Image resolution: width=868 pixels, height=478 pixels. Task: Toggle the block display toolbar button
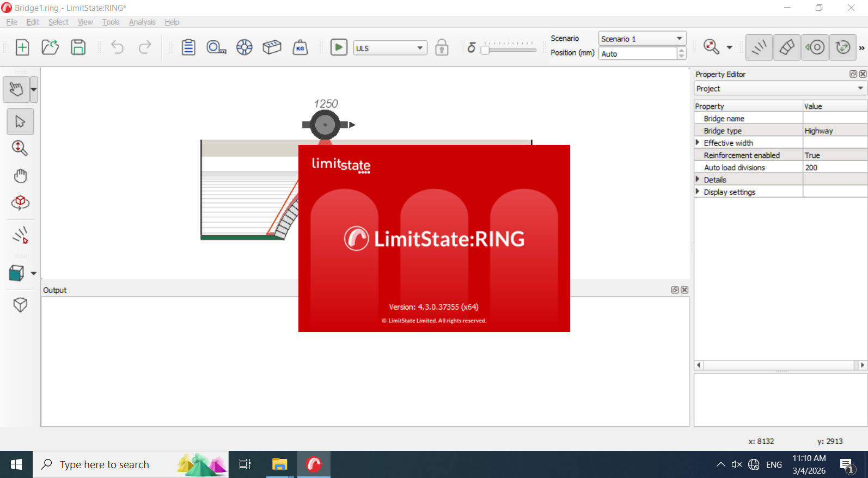click(787, 47)
